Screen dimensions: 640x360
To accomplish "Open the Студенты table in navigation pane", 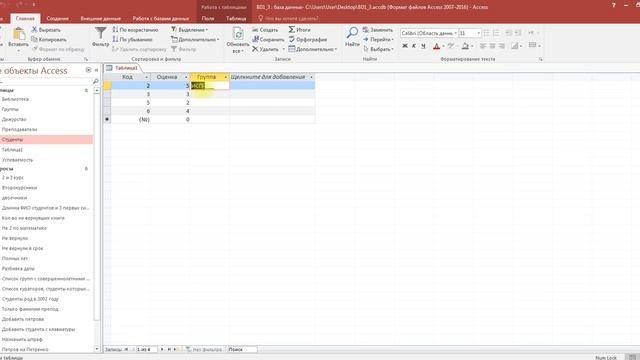I will coord(46,140).
